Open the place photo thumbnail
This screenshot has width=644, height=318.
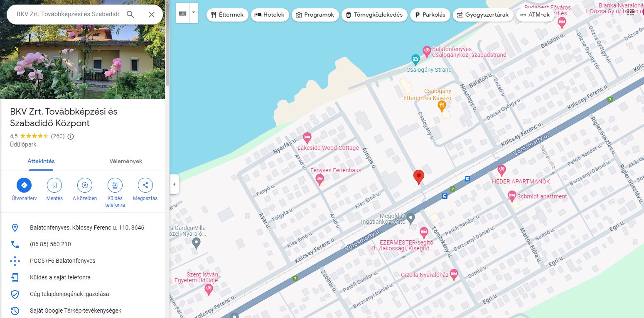82,50
